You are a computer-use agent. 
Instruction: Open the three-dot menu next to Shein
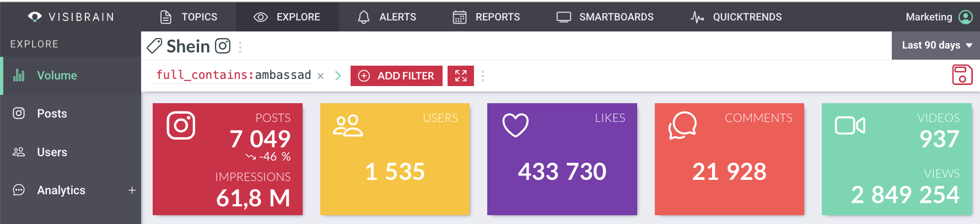[x=240, y=47]
